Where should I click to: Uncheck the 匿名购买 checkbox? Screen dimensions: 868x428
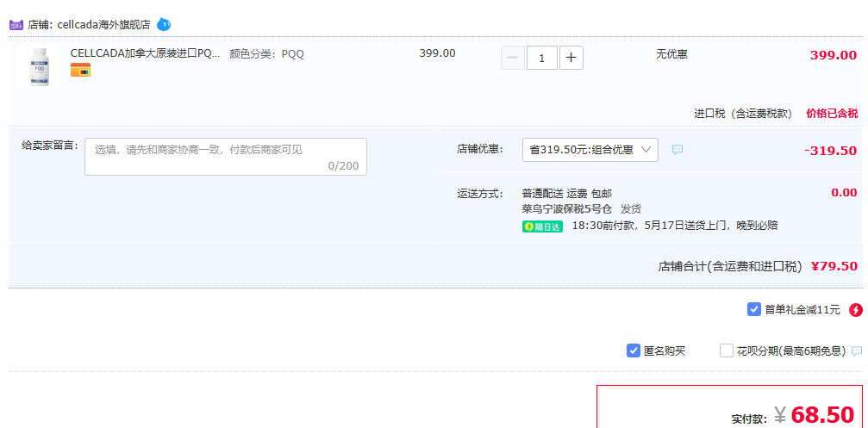(634, 350)
